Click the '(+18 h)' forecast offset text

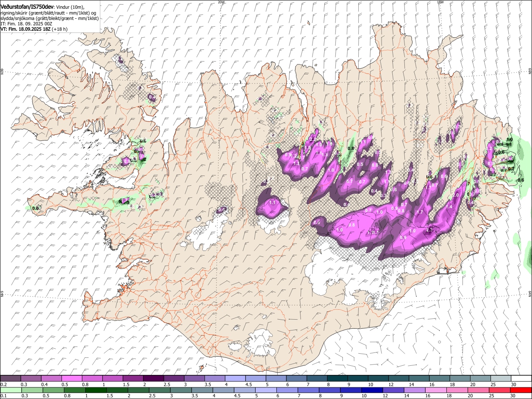[60, 29]
